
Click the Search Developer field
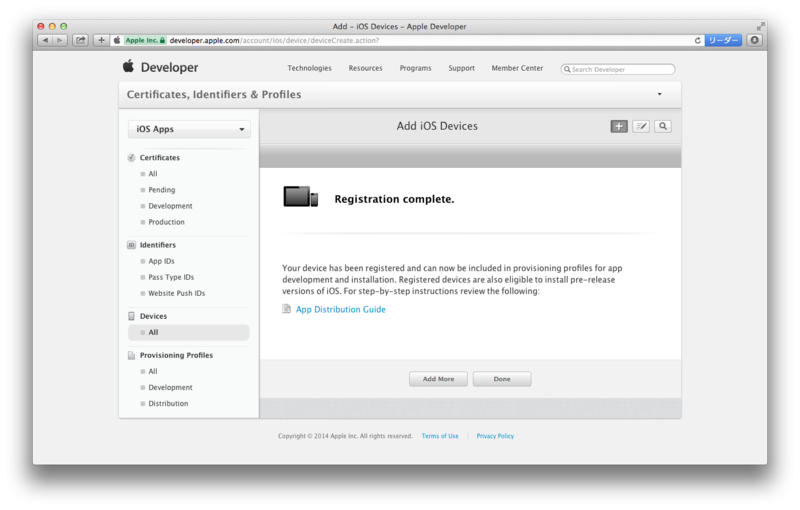pyautogui.click(x=618, y=69)
